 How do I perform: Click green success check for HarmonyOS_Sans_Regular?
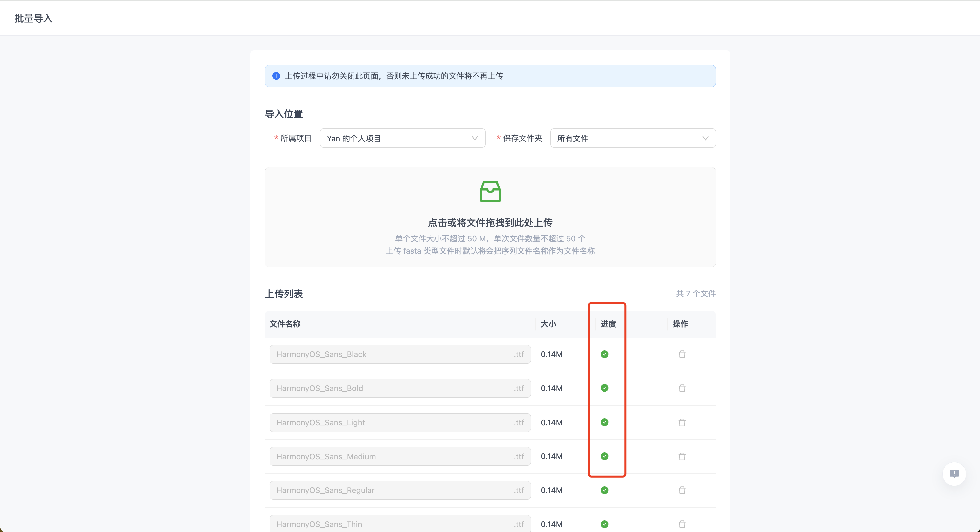pos(604,490)
